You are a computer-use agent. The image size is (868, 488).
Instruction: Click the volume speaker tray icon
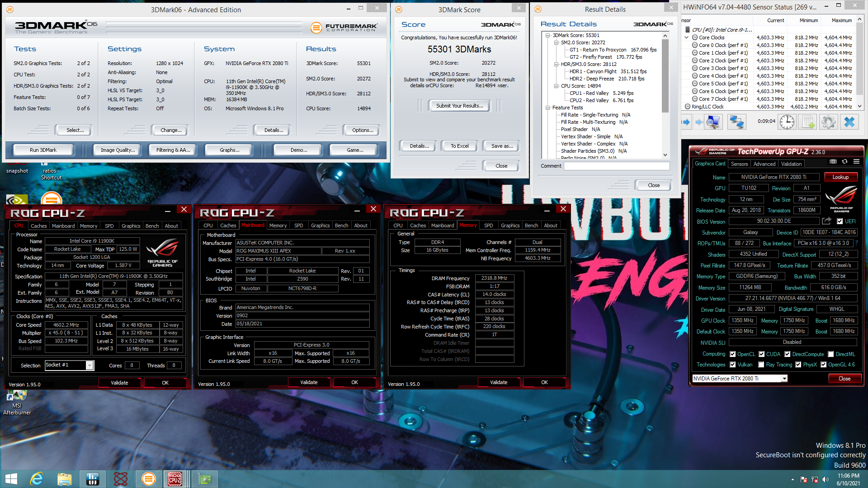[x=826, y=479]
